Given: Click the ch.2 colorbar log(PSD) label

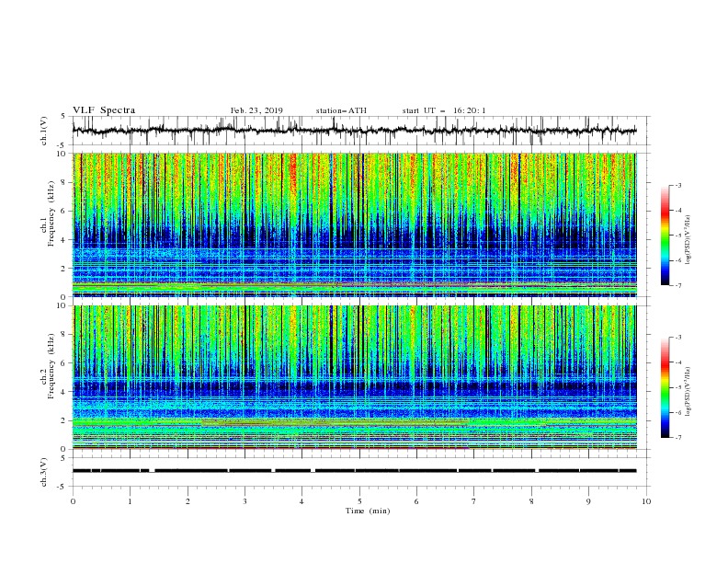Looking at the screenshot, I should point(688,392).
